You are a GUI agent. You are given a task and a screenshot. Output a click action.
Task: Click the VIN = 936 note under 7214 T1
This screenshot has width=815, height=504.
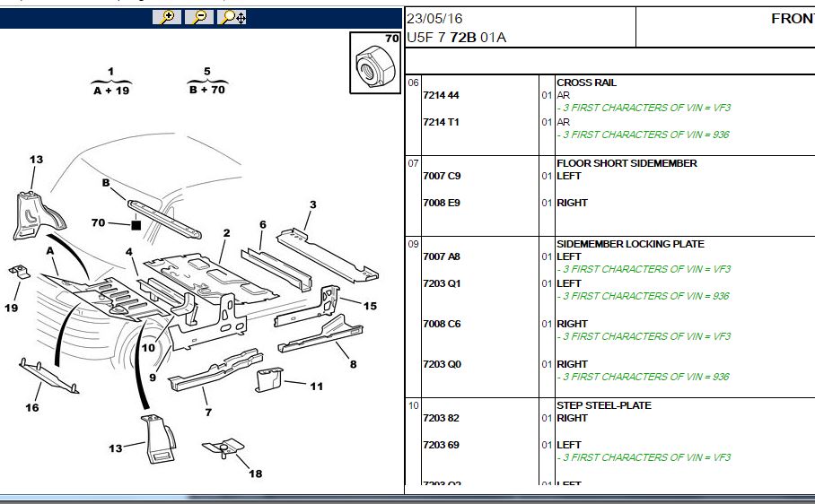pos(644,135)
